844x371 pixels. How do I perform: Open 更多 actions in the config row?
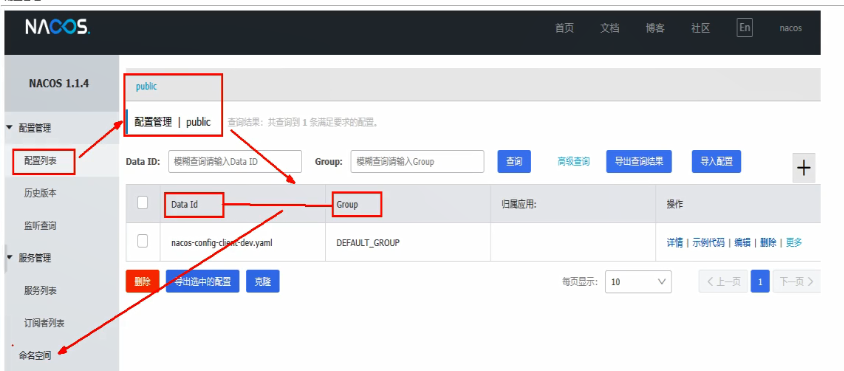(794, 243)
